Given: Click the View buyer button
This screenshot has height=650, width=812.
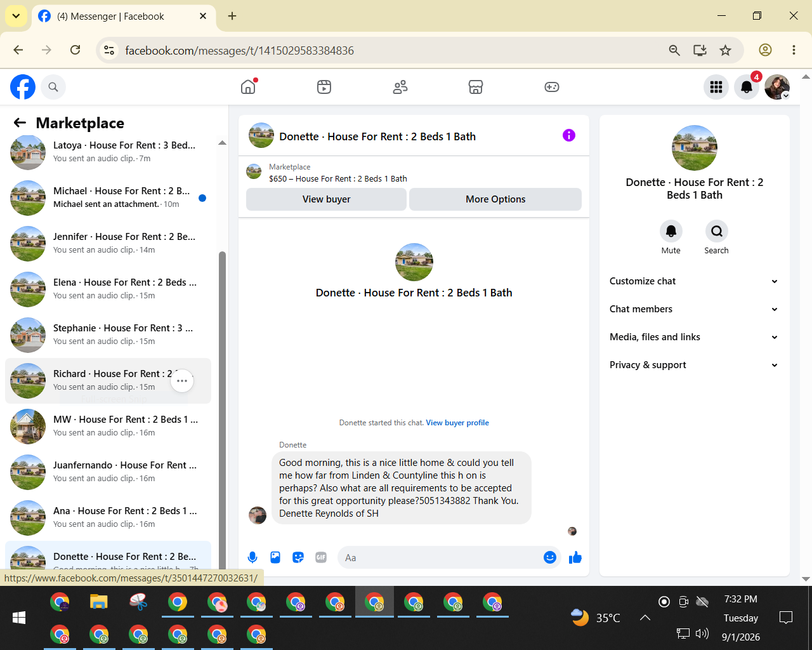Looking at the screenshot, I should tap(326, 199).
